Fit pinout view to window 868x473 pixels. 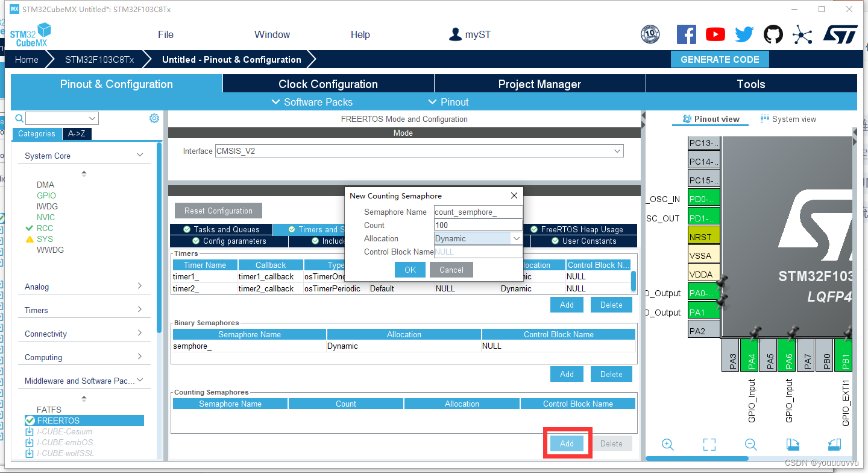tap(709, 445)
